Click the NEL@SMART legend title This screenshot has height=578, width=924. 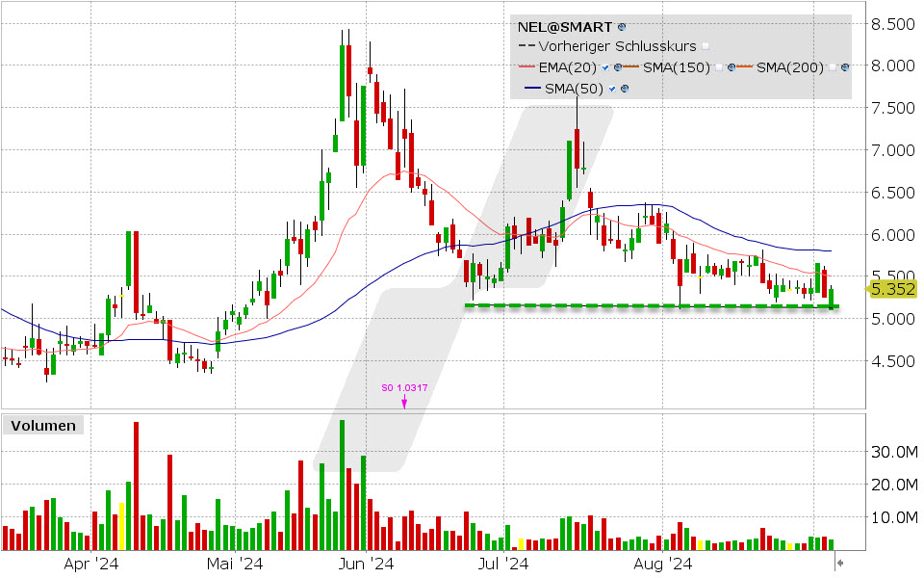pos(565,27)
